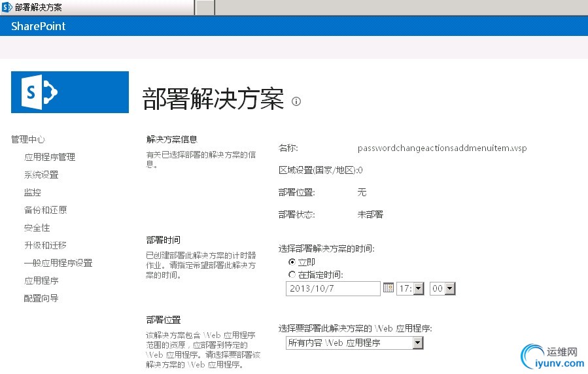Screen dimensions: 588x374
Task: Click the date field showing 2013/10/7
Action: (333, 288)
